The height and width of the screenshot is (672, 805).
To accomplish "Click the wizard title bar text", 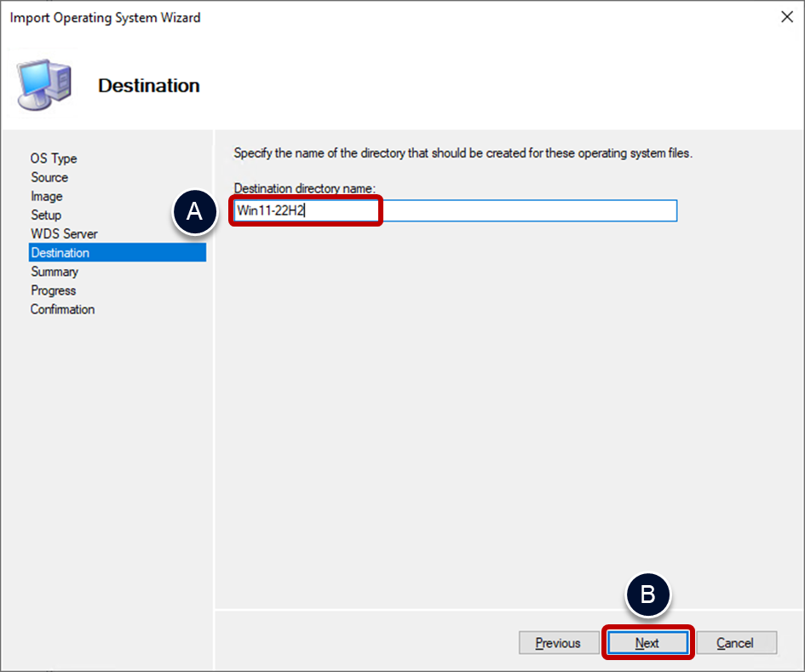I will (x=106, y=17).
